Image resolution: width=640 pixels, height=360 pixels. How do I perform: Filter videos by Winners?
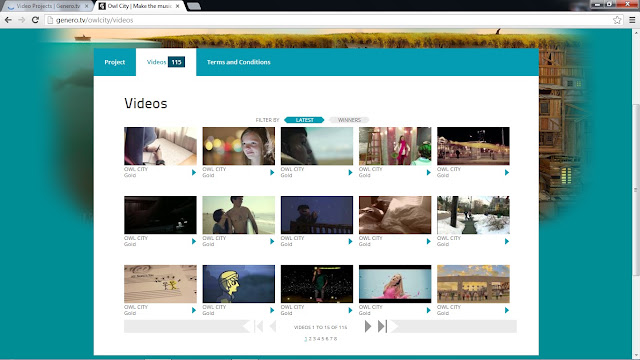[349, 120]
